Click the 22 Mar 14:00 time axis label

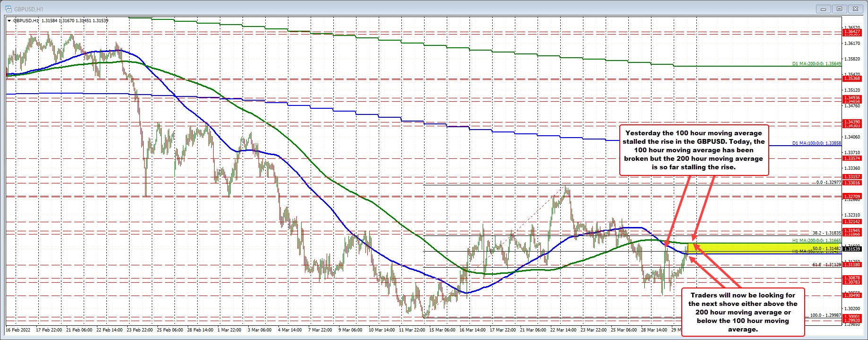(x=563, y=330)
